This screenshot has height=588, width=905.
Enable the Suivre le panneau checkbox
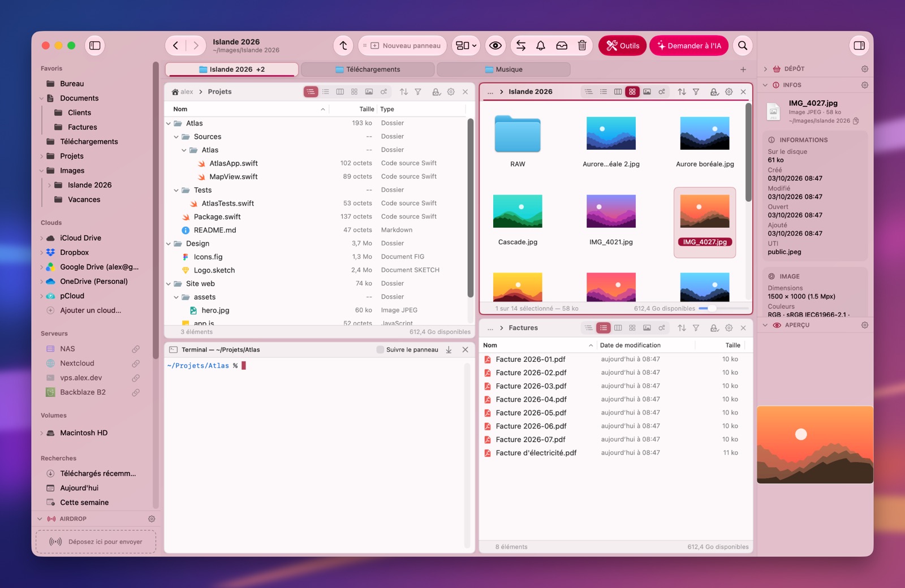click(380, 350)
